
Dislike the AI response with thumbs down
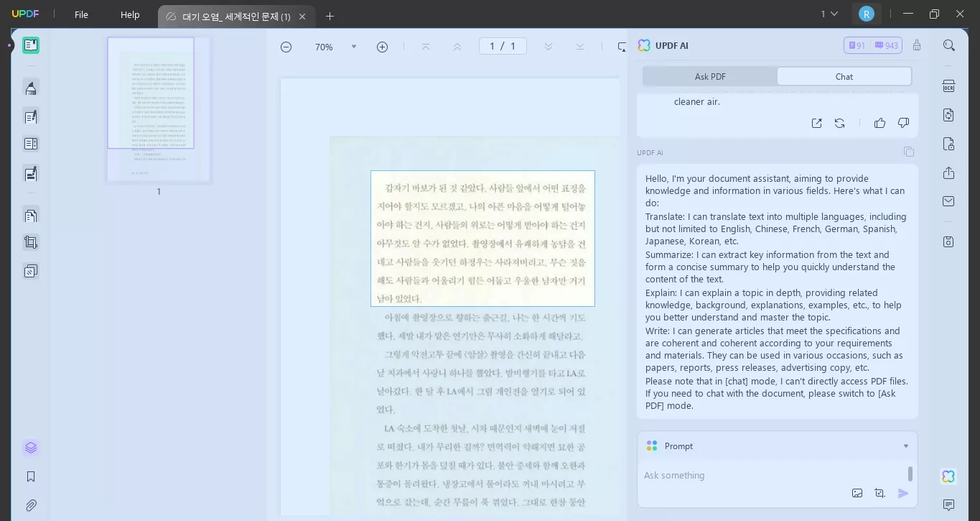tap(903, 123)
